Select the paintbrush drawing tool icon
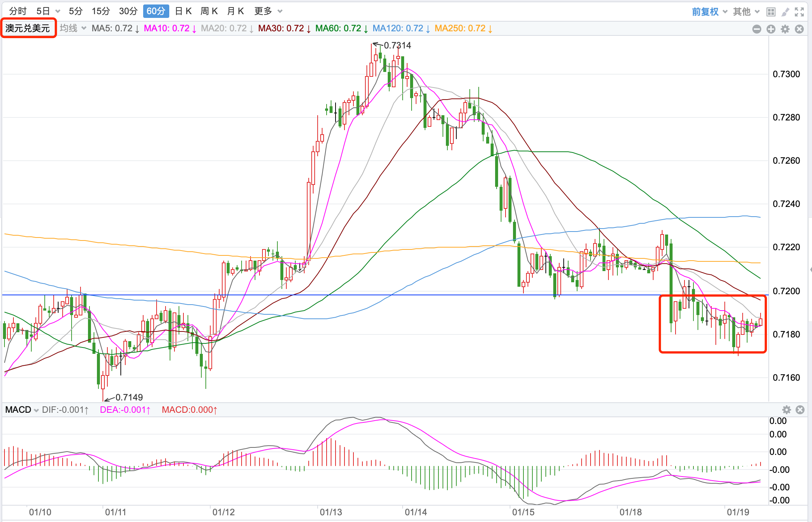This screenshot has width=812, height=522. (785, 12)
